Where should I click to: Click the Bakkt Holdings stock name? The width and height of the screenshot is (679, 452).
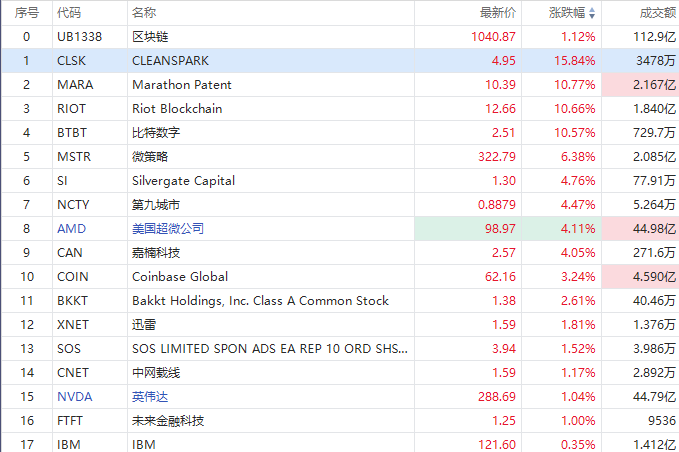260,301
